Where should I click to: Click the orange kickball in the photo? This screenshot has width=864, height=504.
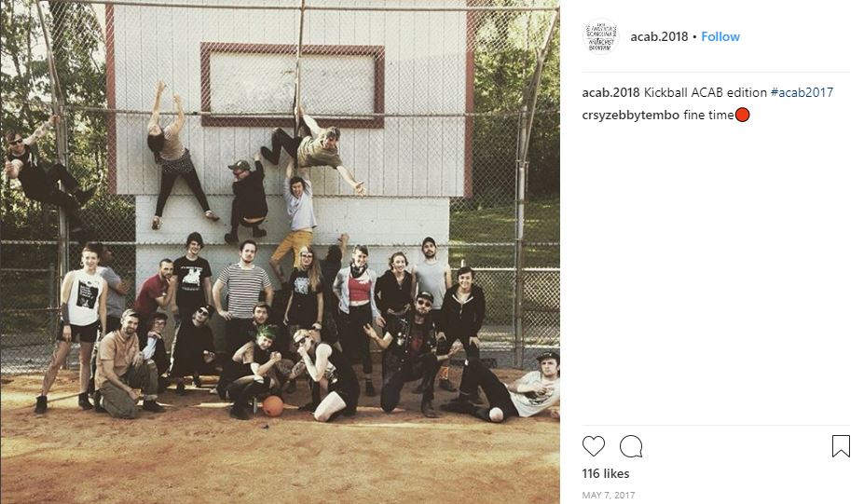click(x=272, y=406)
